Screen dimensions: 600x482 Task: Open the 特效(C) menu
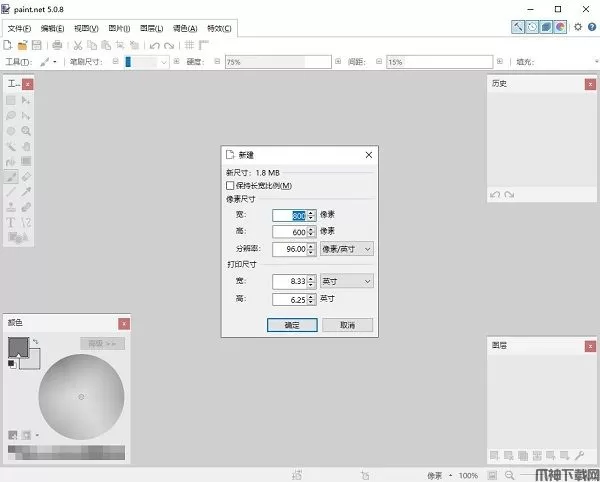click(219, 28)
